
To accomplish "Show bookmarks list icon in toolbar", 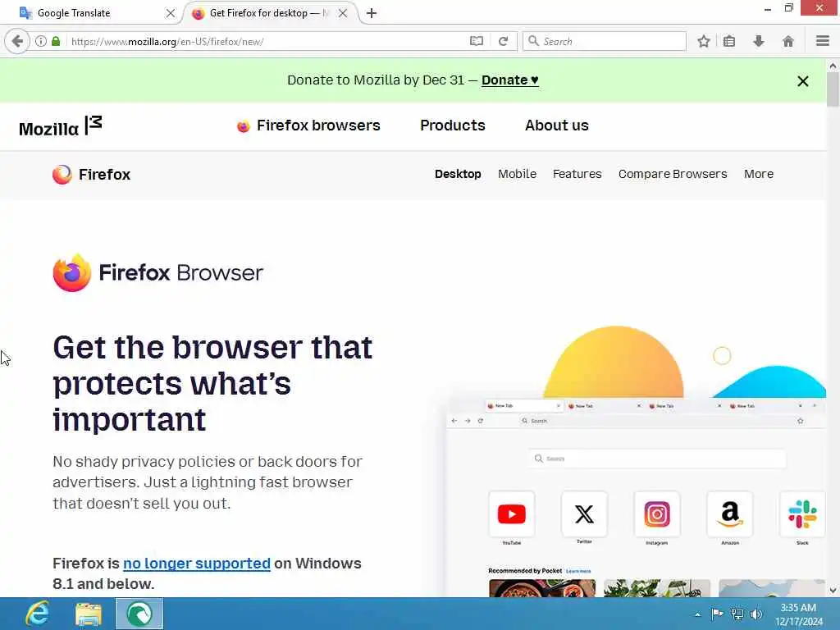I will 729,41.
